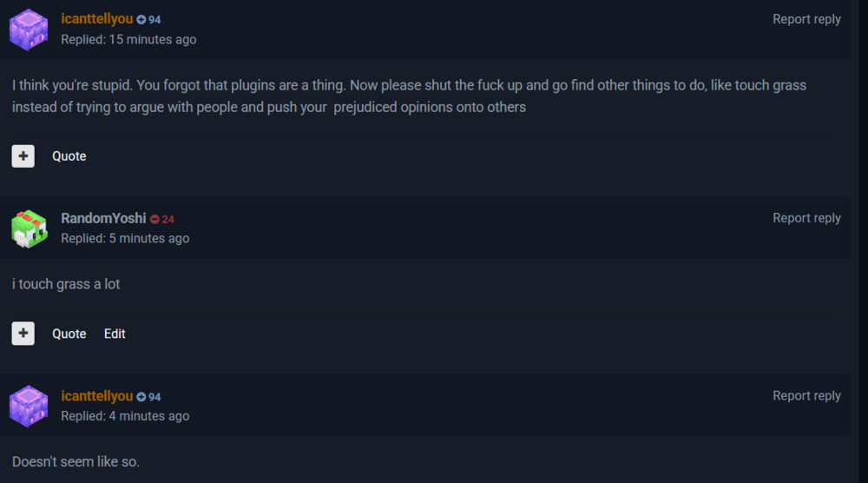Open icanttellyou's purple block avatar in first reply

pyautogui.click(x=29, y=30)
